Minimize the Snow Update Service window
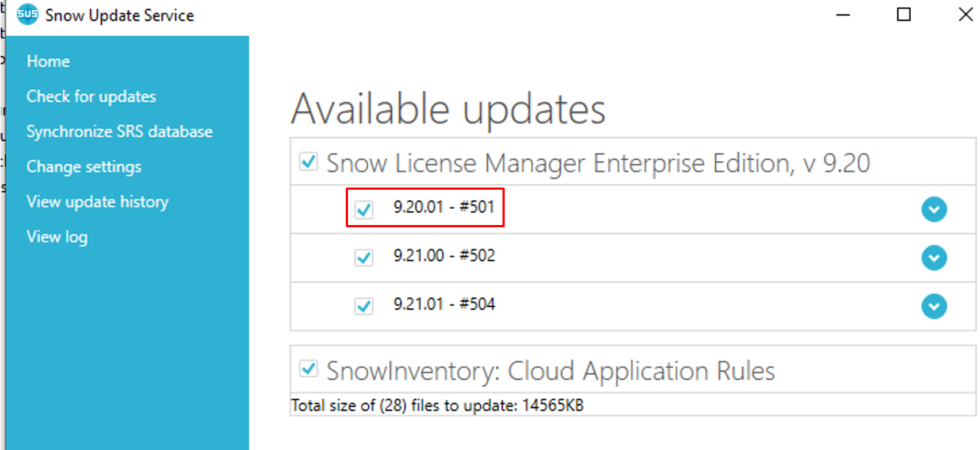 click(842, 14)
